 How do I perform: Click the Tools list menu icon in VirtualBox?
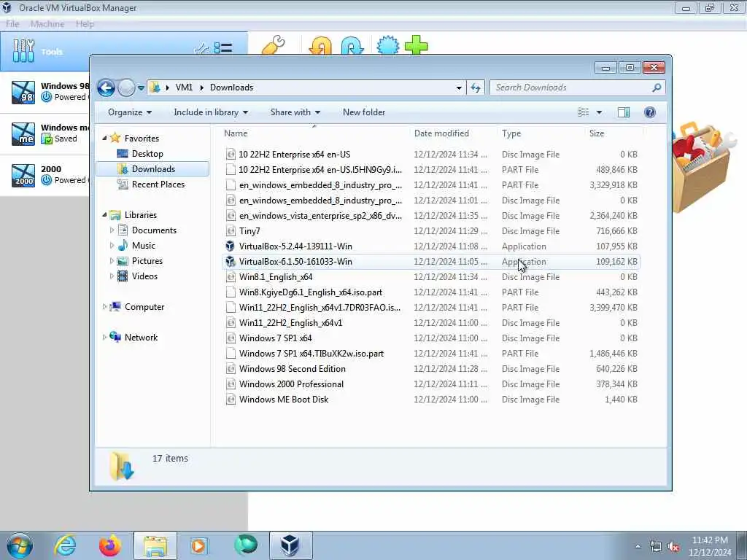pos(223,48)
